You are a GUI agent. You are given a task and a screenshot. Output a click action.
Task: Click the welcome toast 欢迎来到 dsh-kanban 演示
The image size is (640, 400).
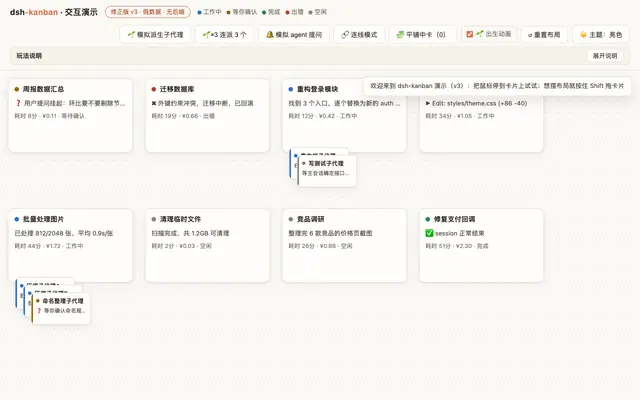(x=497, y=86)
